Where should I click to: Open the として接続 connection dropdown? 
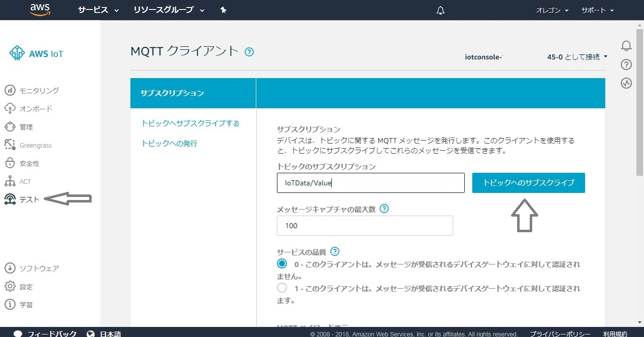(x=578, y=57)
